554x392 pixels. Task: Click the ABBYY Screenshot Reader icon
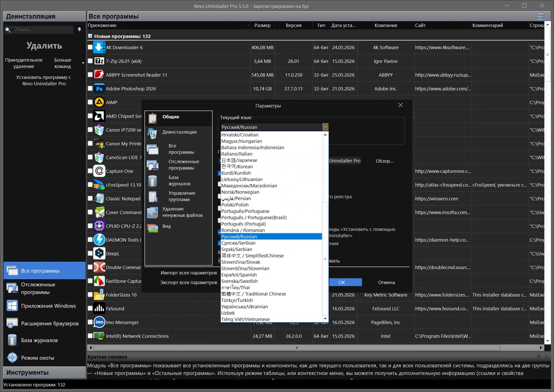coord(99,75)
